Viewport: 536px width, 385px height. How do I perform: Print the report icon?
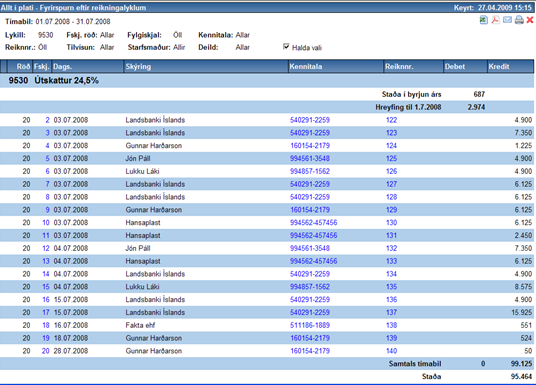tap(519, 20)
